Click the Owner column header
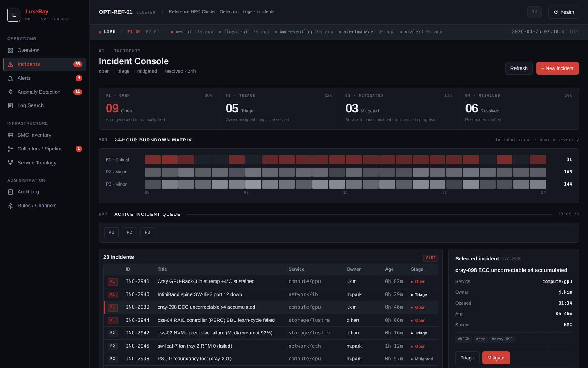This screenshot has width=588, height=368. 354,269
